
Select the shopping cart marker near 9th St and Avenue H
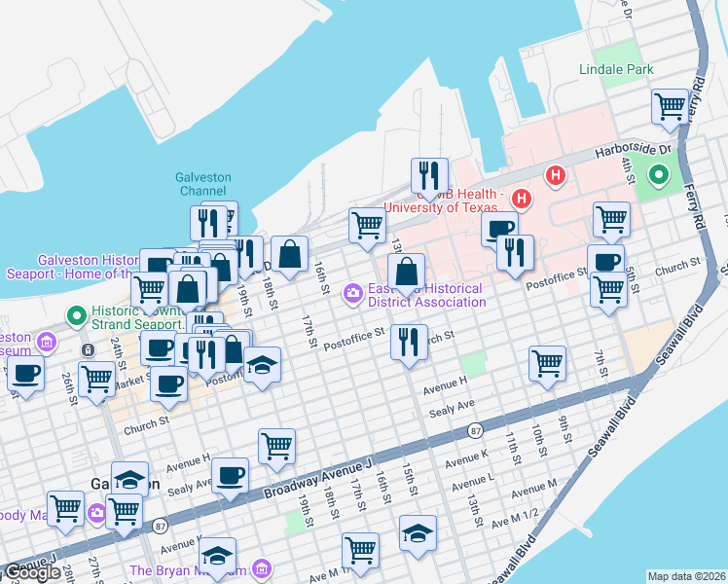[x=547, y=366]
